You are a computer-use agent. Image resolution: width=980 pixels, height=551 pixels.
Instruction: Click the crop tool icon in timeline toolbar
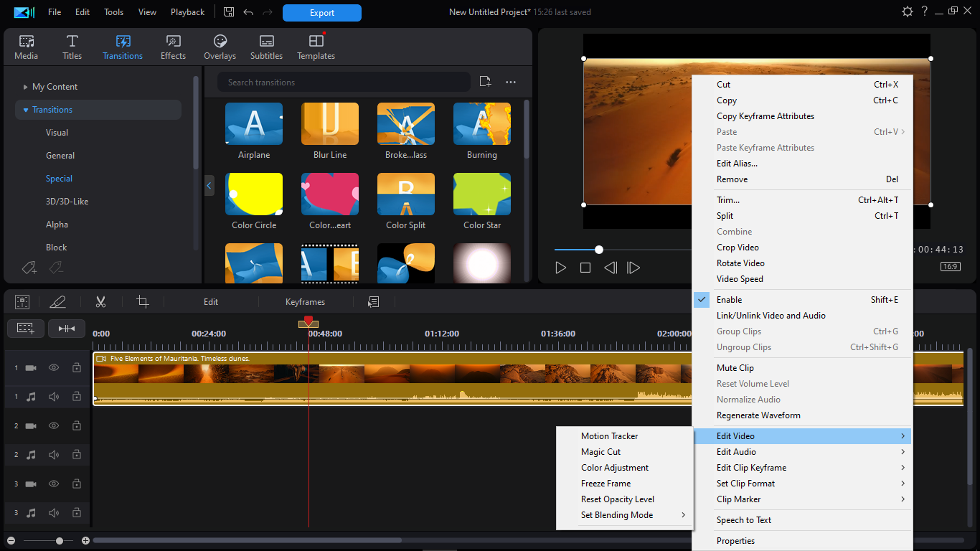tap(143, 302)
